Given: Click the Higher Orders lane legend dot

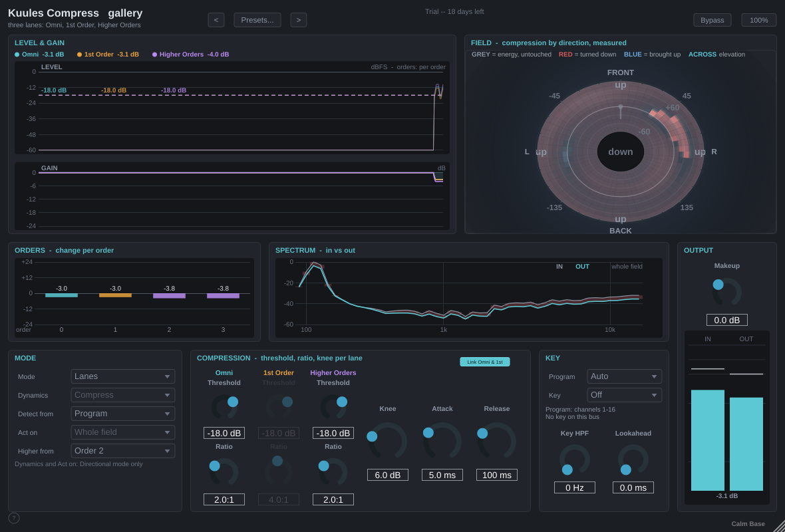Looking at the screenshot, I should coord(155,55).
